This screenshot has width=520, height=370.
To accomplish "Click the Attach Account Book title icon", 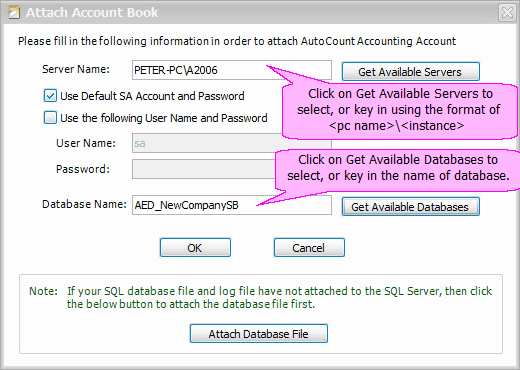I will pyautogui.click(x=14, y=13).
